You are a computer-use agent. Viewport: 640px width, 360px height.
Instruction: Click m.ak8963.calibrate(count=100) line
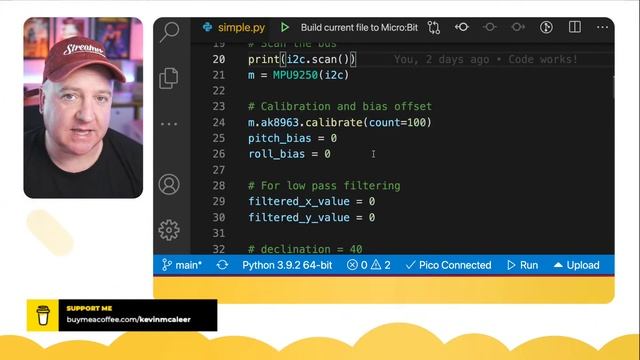coord(340,122)
